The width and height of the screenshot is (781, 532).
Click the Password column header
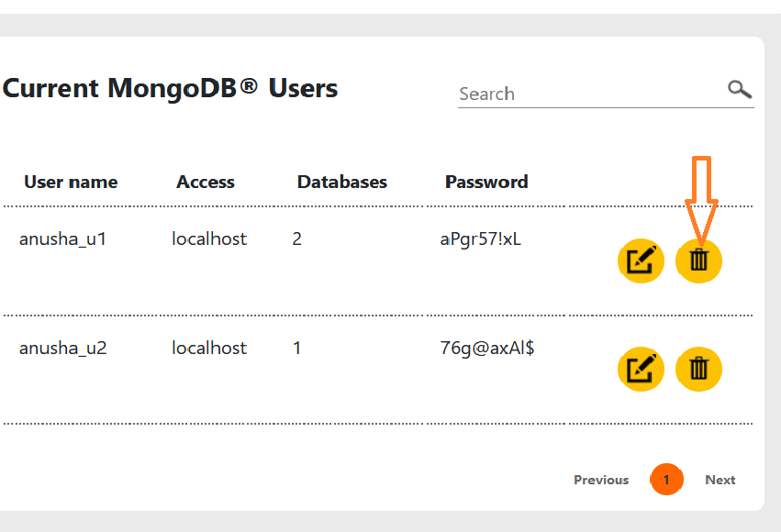[x=486, y=182]
